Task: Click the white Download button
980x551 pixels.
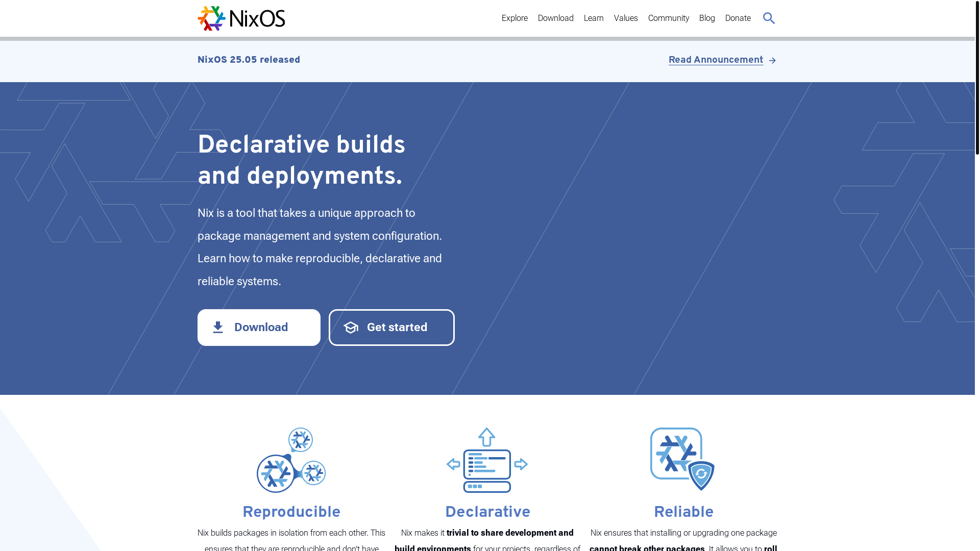Action: tap(259, 328)
